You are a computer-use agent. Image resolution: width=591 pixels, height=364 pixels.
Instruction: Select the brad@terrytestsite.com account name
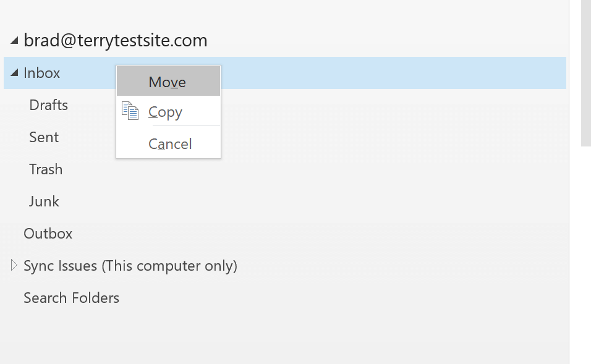point(116,40)
